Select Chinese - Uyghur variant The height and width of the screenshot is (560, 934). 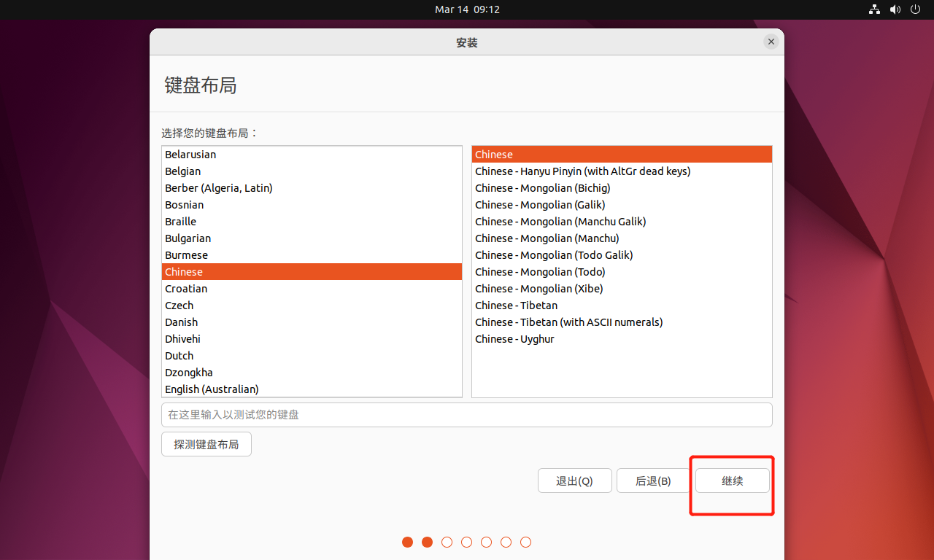[x=622, y=339]
